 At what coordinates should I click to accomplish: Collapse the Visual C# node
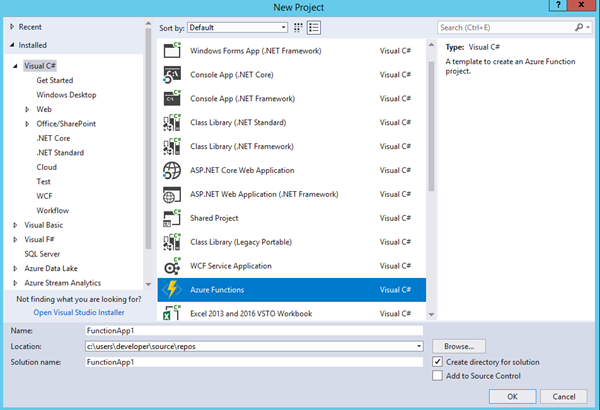click(15, 66)
